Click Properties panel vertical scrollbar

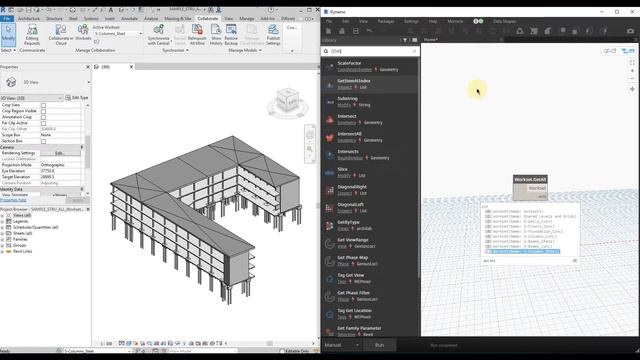click(x=87, y=151)
